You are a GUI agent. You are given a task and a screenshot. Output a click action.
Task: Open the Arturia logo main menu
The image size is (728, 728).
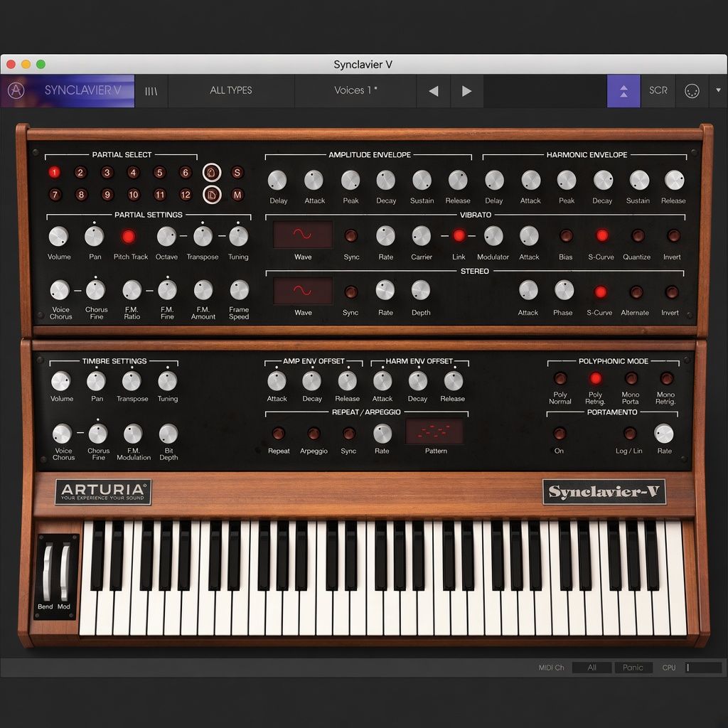point(16,90)
